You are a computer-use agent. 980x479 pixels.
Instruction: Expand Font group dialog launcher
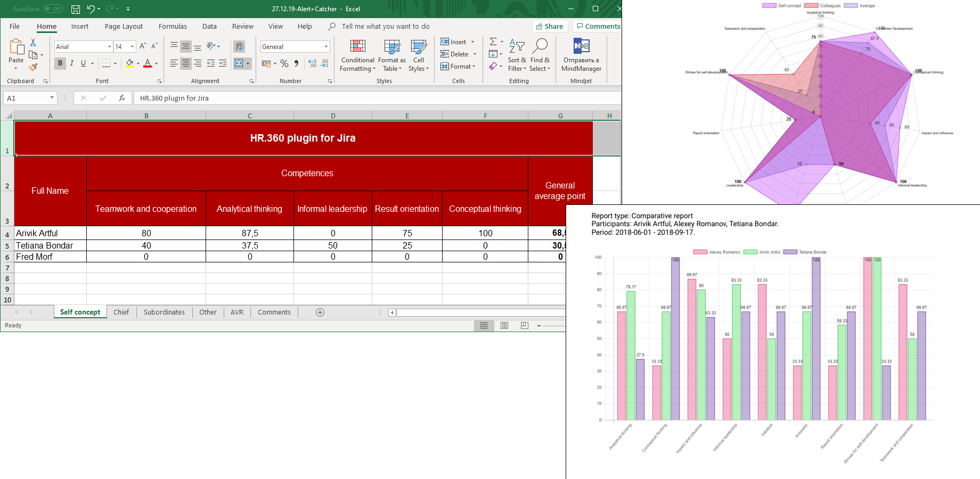[159, 81]
